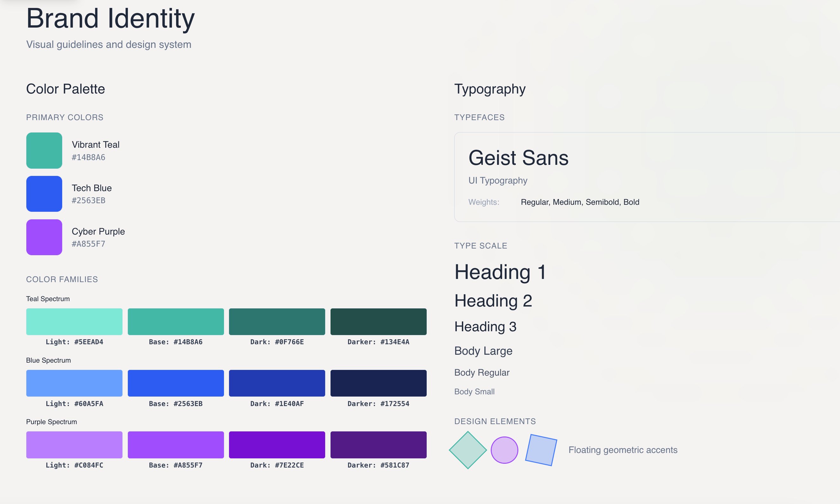Click the #A855F7 hex under Cyber Purple

coord(89,244)
